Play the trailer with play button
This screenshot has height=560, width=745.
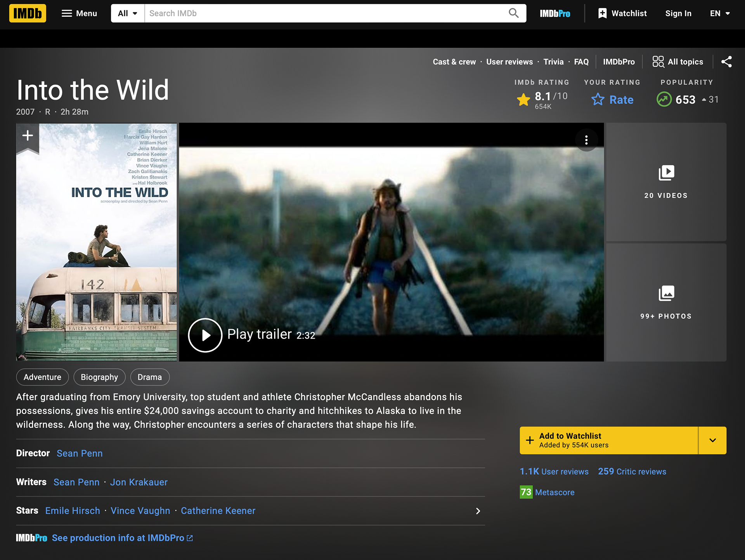tap(205, 335)
